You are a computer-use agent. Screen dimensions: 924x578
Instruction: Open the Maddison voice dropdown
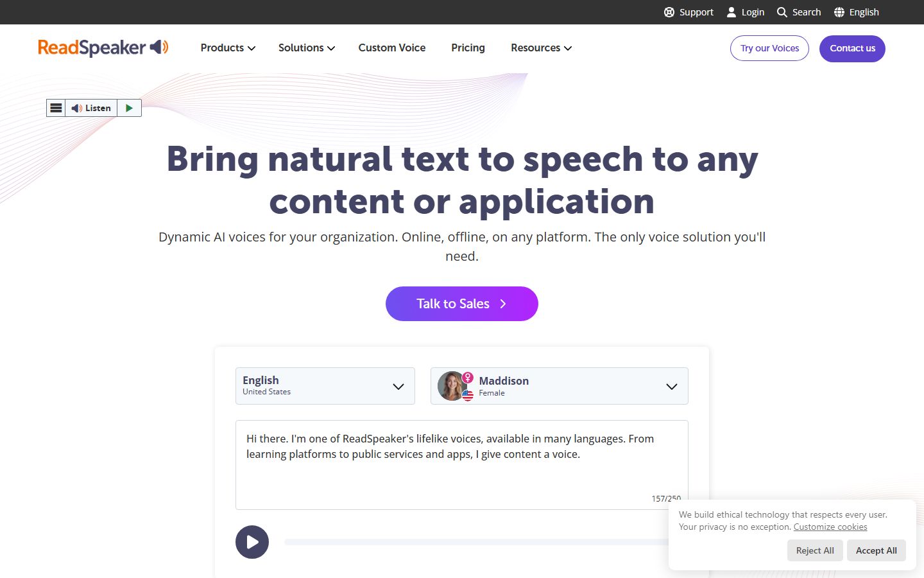(x=560, y=386)
